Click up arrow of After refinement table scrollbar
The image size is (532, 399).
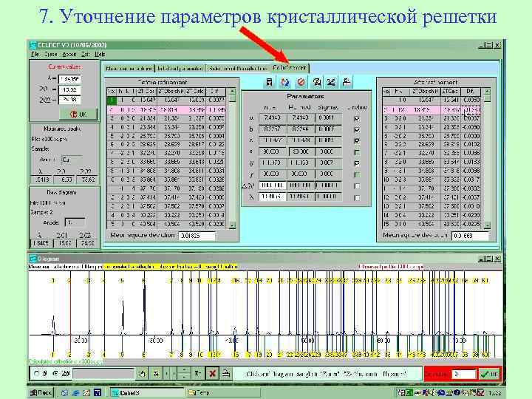[487, 92]
